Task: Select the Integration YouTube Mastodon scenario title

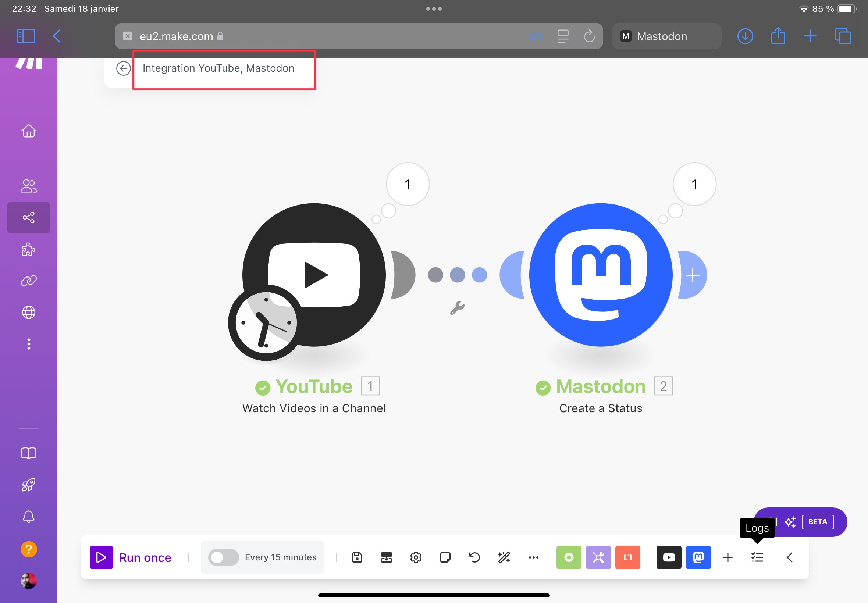Action: [x=218, y=68]
